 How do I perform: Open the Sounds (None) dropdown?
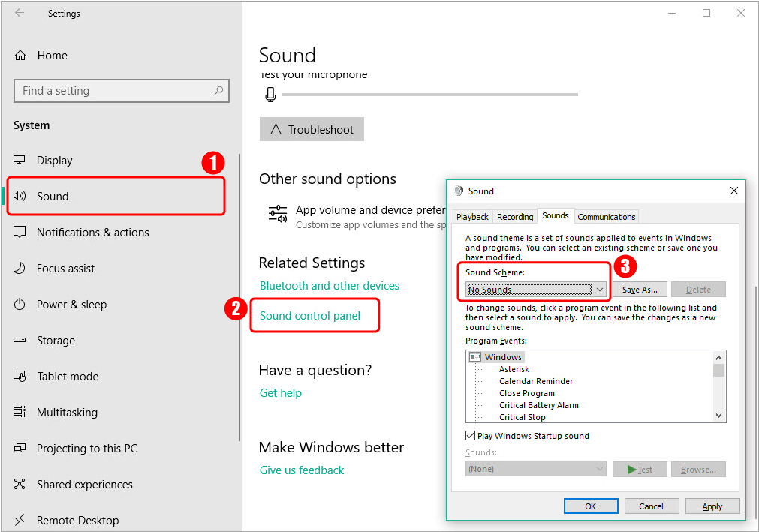tap(535, 469)
